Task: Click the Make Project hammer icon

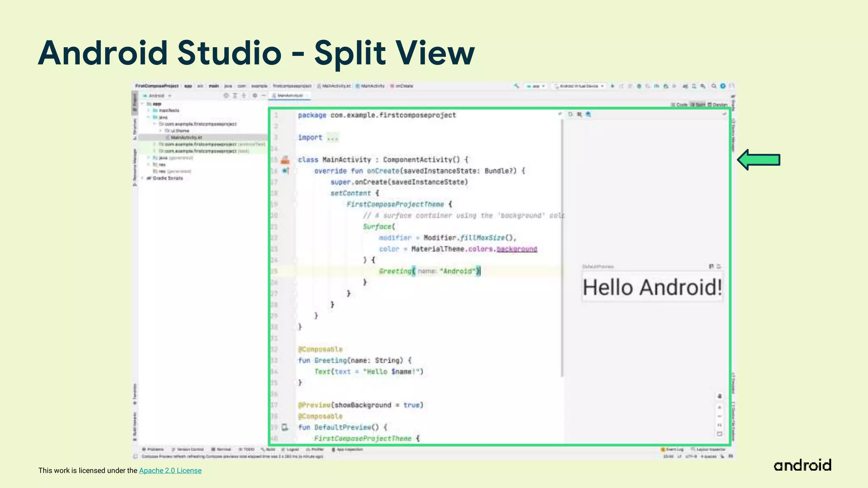Action: 517,86
